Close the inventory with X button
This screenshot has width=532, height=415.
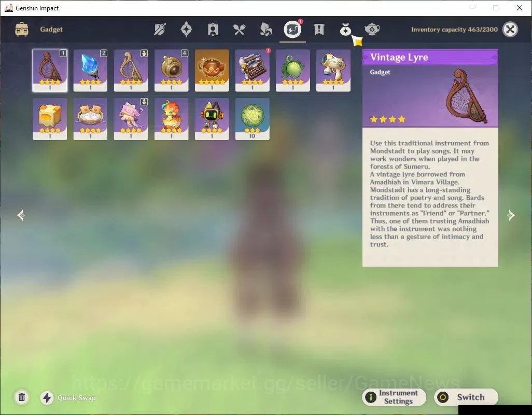coord(510,30)
